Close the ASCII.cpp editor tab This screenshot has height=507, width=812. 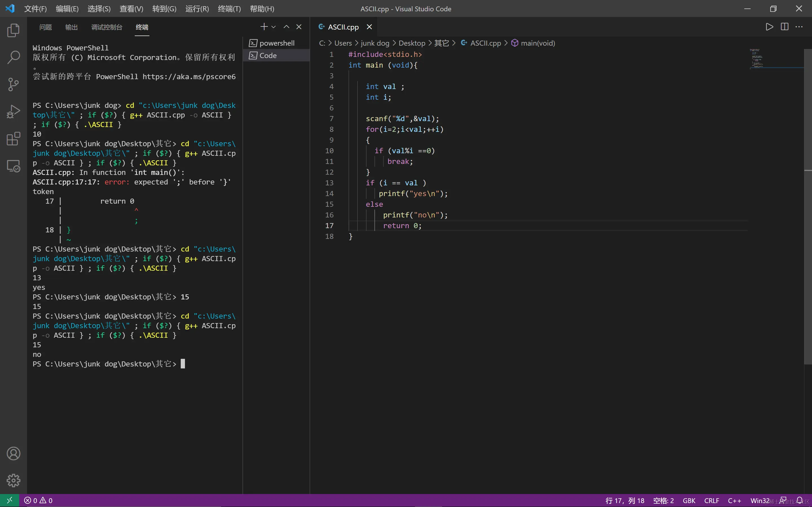[x=369, y=27]
